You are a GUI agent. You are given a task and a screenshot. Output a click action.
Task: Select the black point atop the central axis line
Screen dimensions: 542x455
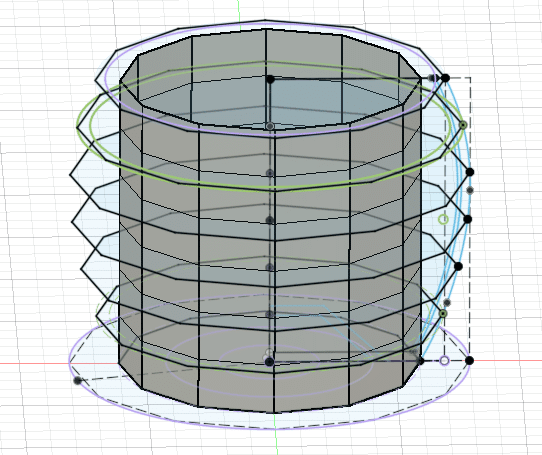coord(270,80)
